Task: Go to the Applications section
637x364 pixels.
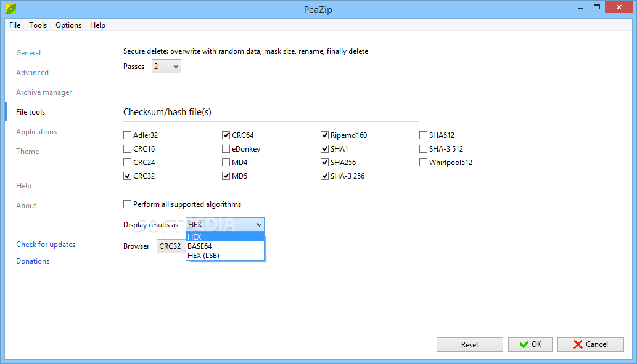Action: 36,132
